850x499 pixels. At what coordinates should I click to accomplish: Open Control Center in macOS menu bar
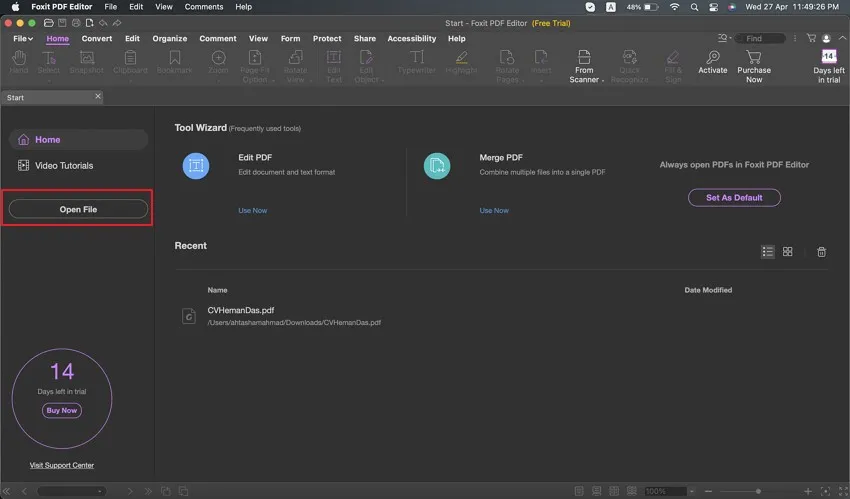[713, 7]
